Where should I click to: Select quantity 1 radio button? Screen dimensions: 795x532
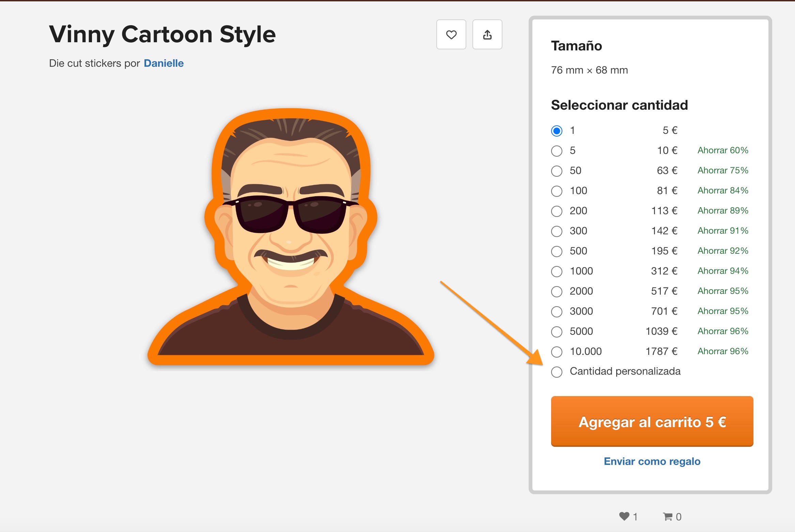coord(557,131)
